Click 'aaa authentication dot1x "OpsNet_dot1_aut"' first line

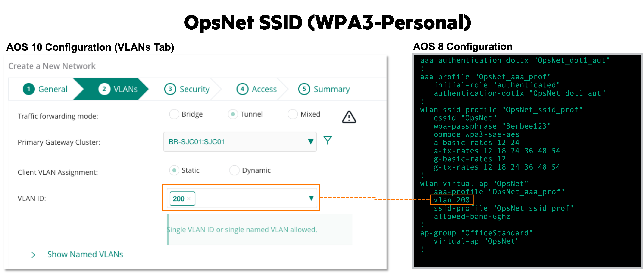(515, 60)
